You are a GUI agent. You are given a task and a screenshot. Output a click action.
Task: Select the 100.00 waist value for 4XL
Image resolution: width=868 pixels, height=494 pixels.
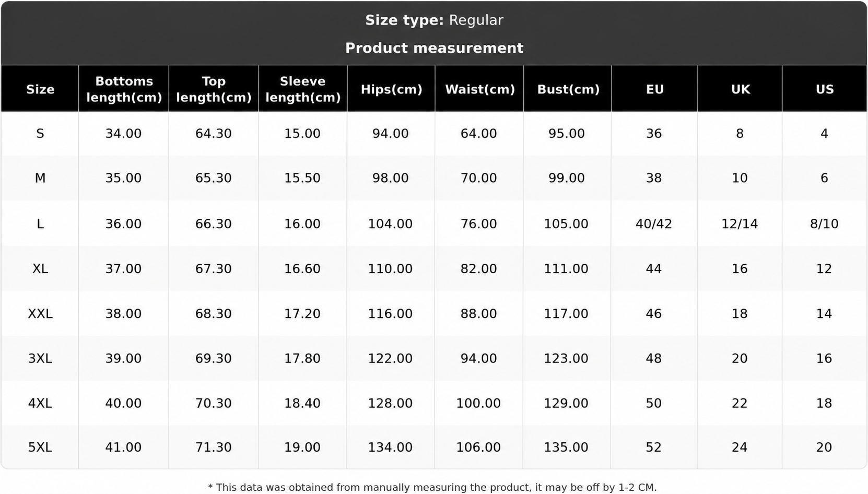478,403
